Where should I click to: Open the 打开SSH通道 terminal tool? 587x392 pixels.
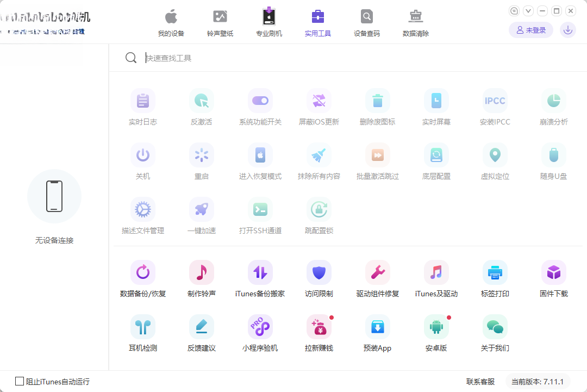coord(260,209)
